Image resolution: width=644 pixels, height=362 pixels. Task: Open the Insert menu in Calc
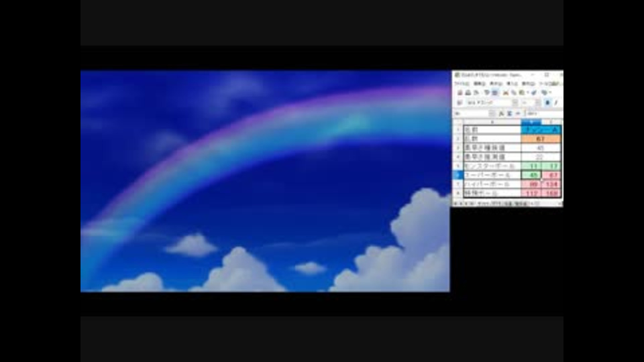click(x=512, y=84)
